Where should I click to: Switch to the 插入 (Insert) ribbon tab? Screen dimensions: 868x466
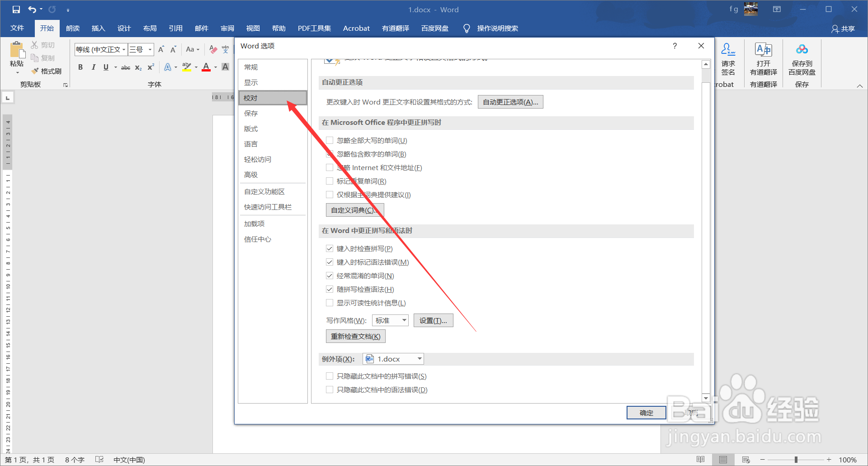[98, 29]
